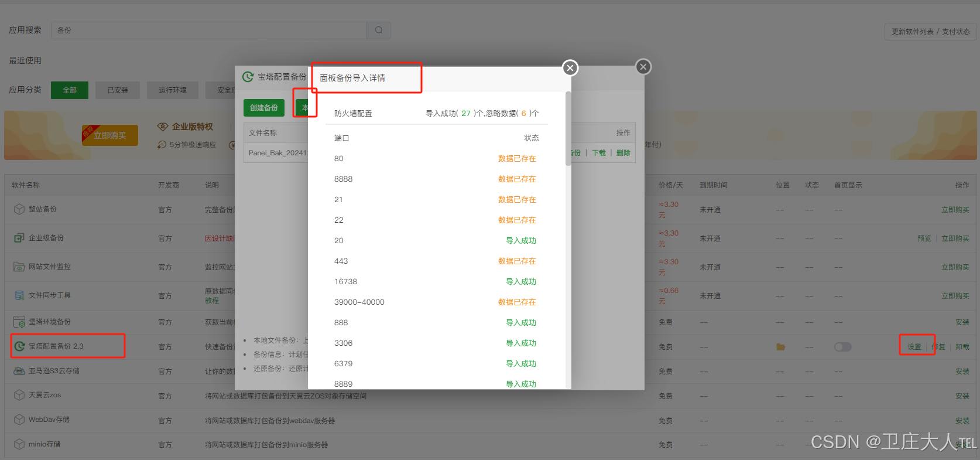Click the 整站备份 plugin icon
This screenshot has width=980, height=460.
tap(19, 209)
